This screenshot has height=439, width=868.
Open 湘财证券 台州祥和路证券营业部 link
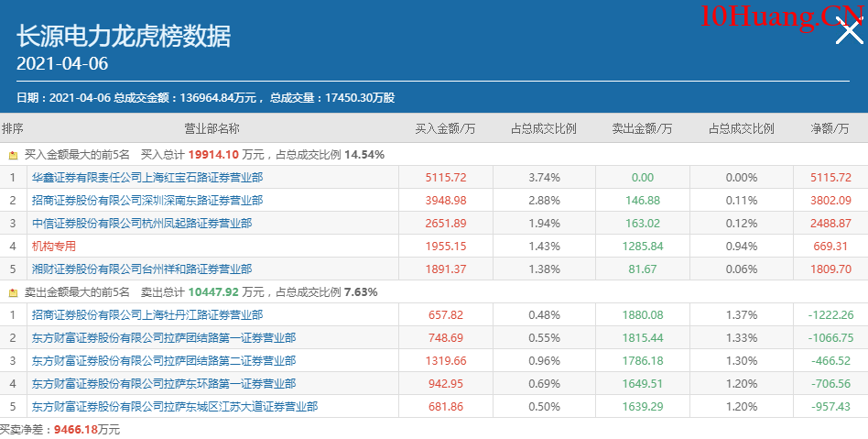pyautogui.click(x=142, y=269)
